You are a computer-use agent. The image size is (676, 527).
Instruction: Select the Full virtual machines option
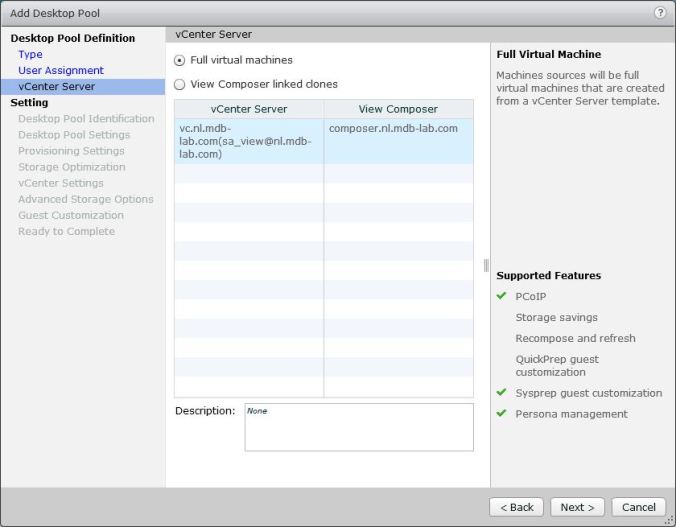180,60
